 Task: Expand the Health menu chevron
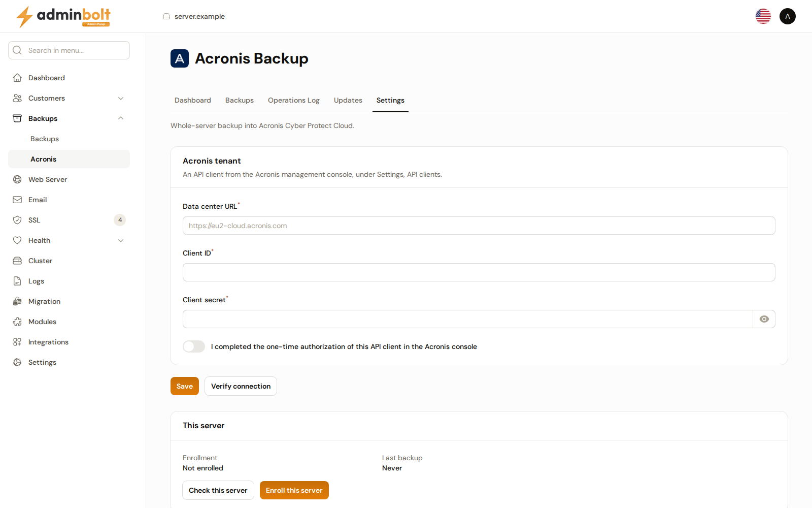[x=121, y=240]
